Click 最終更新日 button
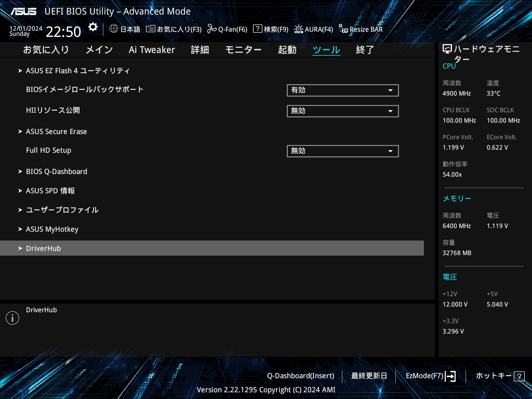Image resolution: width=532 pixels, height=399 pixels. click(x=369, y=376)
